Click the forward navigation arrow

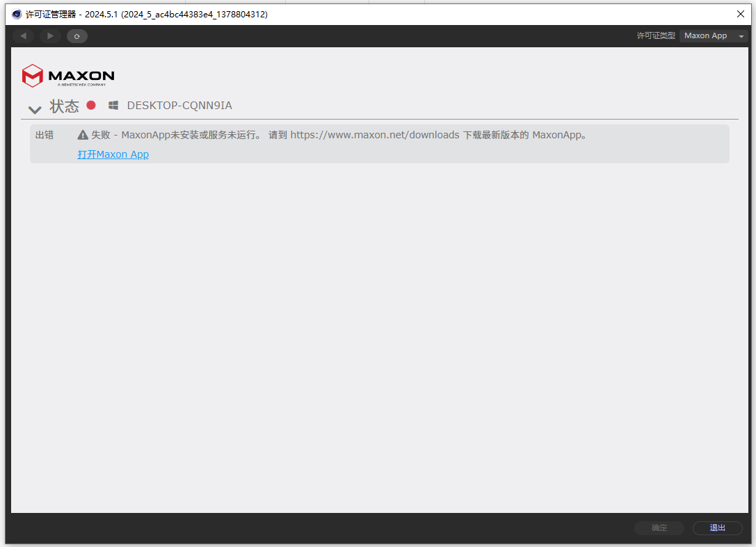pyautogui.click(x=50, y=36)
